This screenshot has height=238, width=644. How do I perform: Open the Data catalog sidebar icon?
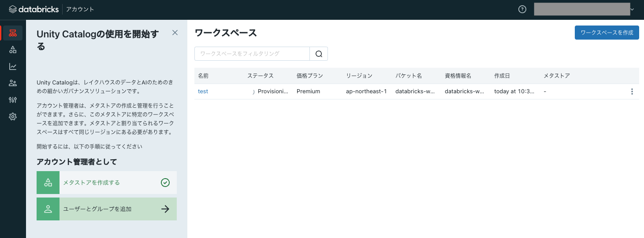point(13,50)
